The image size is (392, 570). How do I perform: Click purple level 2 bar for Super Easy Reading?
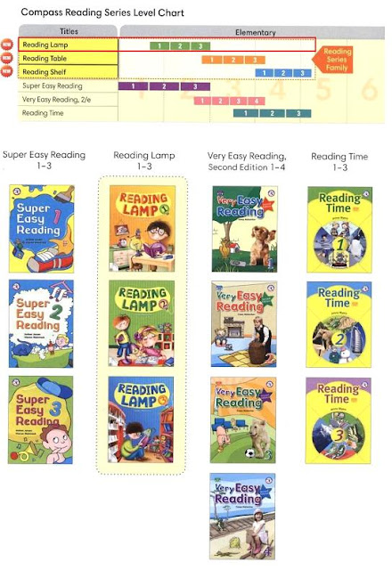(x=164, y=86)
